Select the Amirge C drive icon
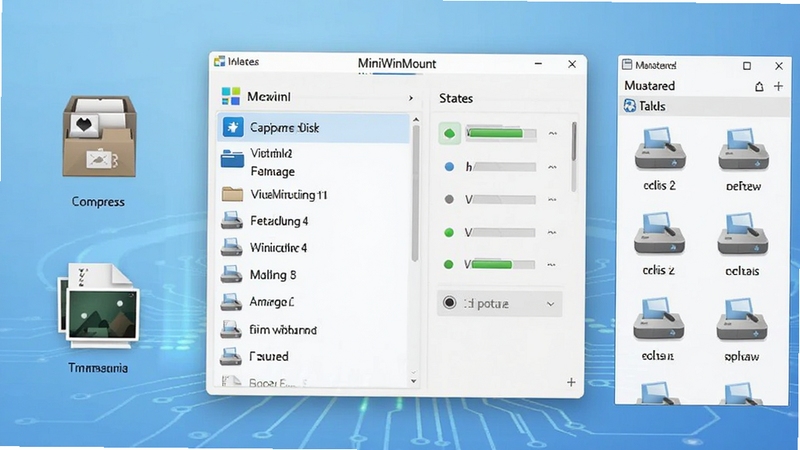 coord(231,302)
